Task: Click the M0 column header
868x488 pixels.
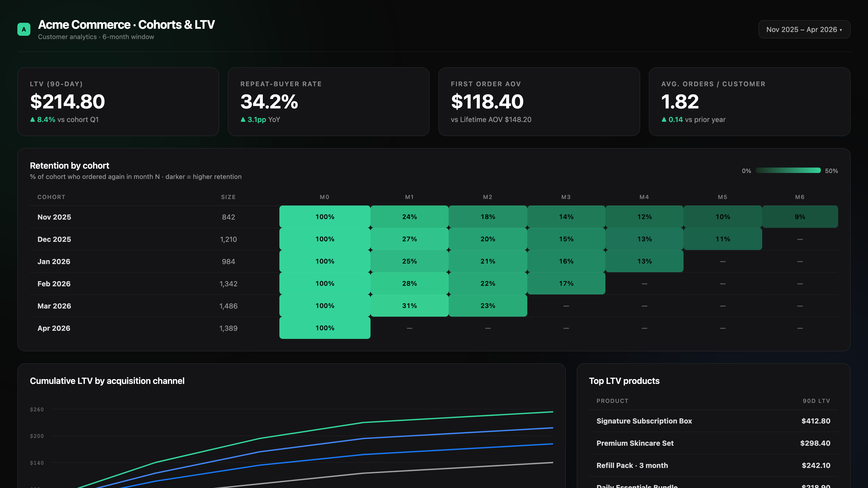Action: pos(324,197)
